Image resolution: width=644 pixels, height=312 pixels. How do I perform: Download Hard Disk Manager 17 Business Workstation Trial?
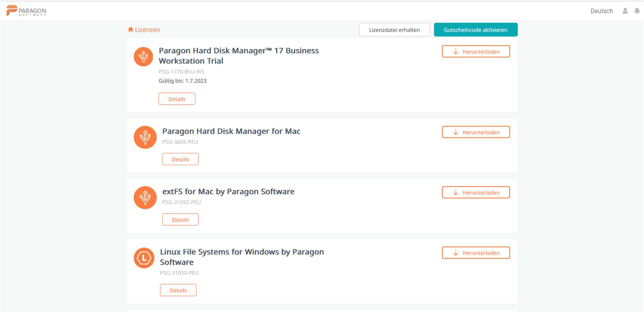click(x=476, y=52)
